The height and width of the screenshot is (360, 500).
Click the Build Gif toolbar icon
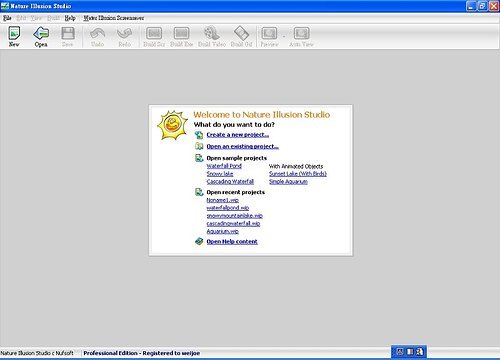[x=241, y=33]
